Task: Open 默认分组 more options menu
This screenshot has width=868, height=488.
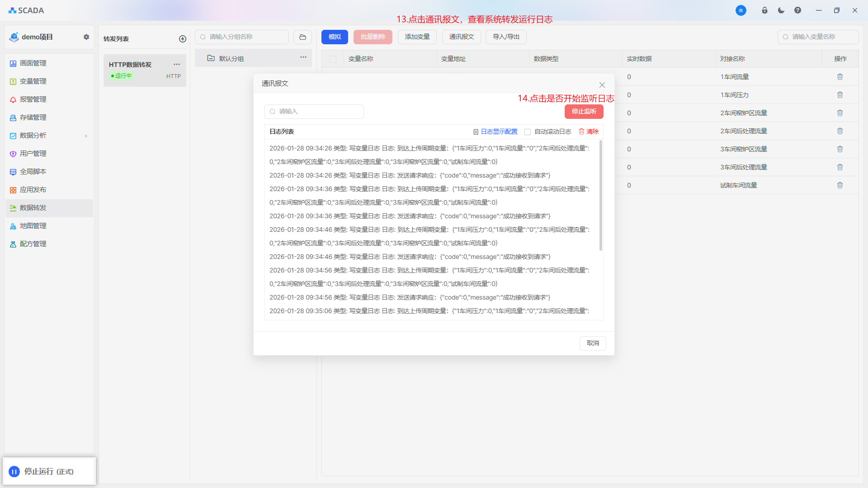Action: 303,57
